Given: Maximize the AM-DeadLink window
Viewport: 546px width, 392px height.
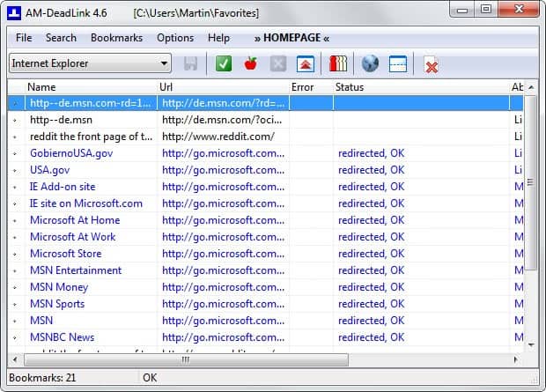Looking at the screenshot, I should pos(486,10).
